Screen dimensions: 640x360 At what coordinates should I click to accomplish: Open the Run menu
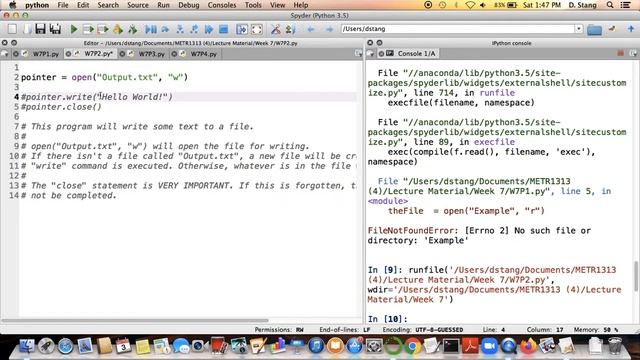pos(163,5)
